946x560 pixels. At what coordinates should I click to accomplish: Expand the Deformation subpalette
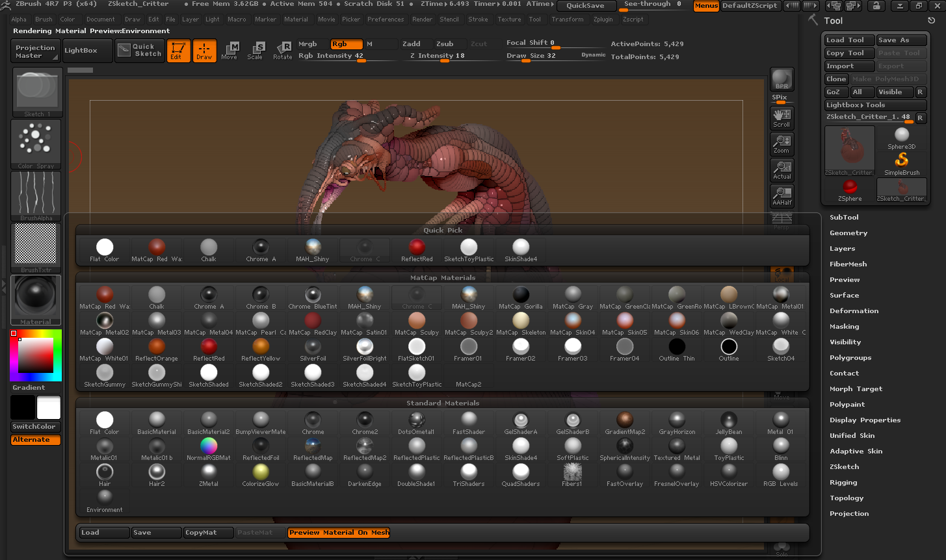(x=854, y=311)
